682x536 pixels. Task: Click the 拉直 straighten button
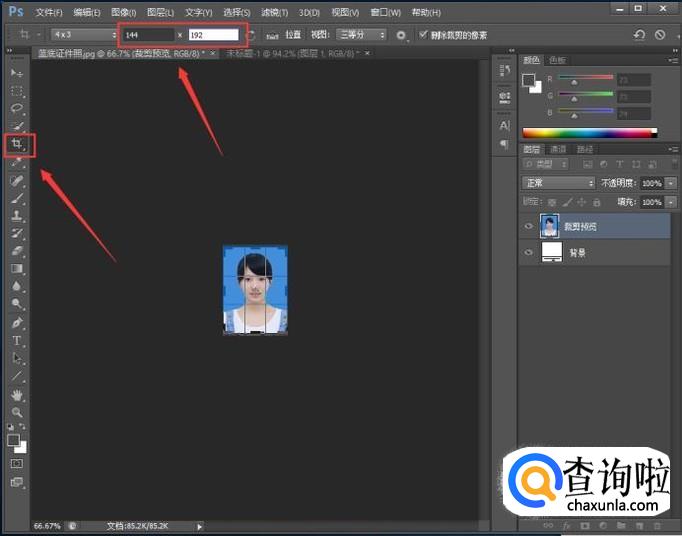(284, 34)
